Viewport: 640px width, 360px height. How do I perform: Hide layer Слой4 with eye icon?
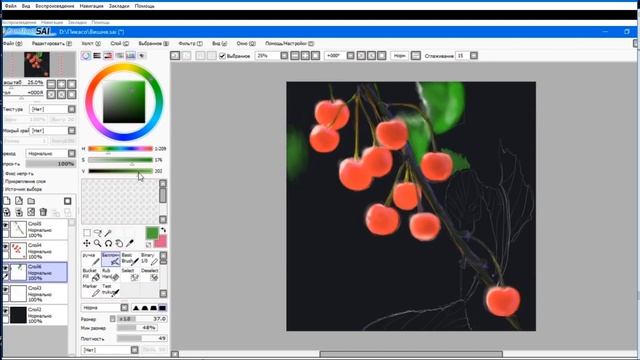click(6, 247)
